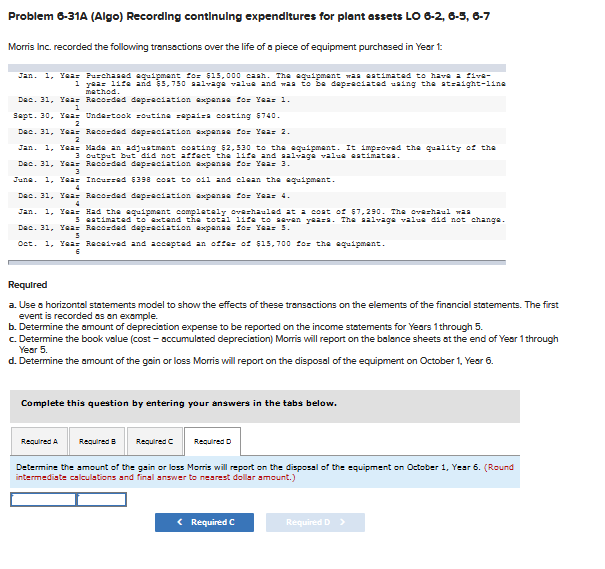605x569 pixels.
Task: Click 'Recorded depreciation expense for Year 4' row
Action: [x=257, y=200]
